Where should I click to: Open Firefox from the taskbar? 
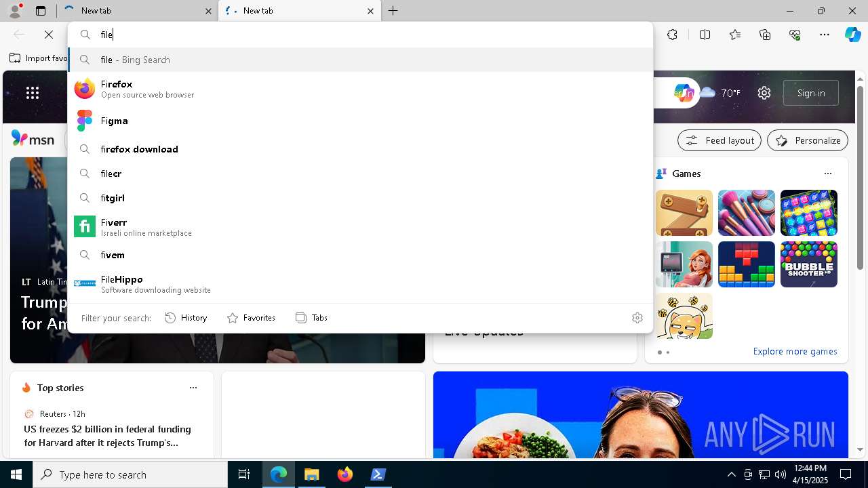[x=345, y=474]
